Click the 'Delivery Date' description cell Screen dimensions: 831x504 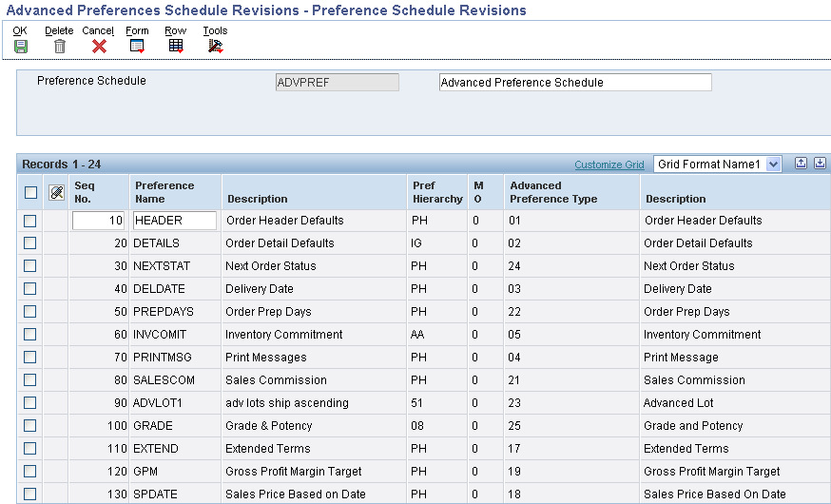click(314, 289)
